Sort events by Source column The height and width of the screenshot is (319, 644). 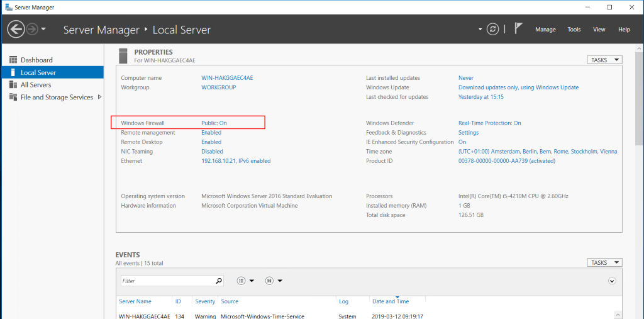tap(230, 301)
